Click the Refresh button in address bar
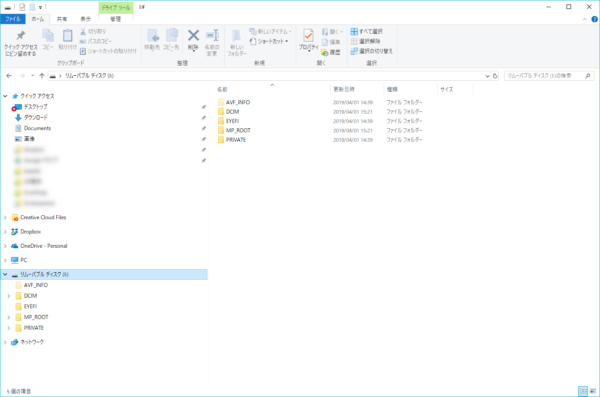Screen dimensions: 600x397 [495, 76]
